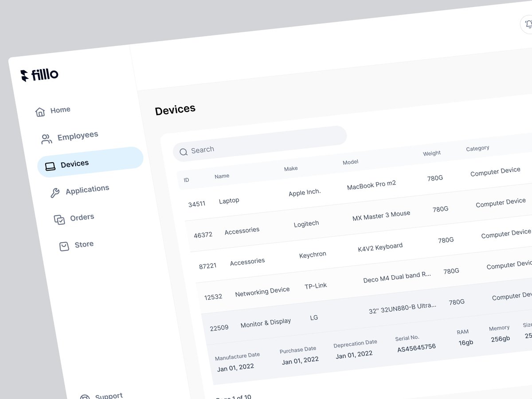Click the Logitech make cell

tap(306, 223)
